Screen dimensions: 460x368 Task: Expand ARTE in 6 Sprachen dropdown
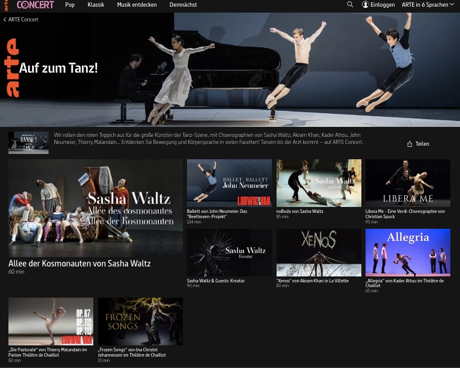[x=428, y=5]
